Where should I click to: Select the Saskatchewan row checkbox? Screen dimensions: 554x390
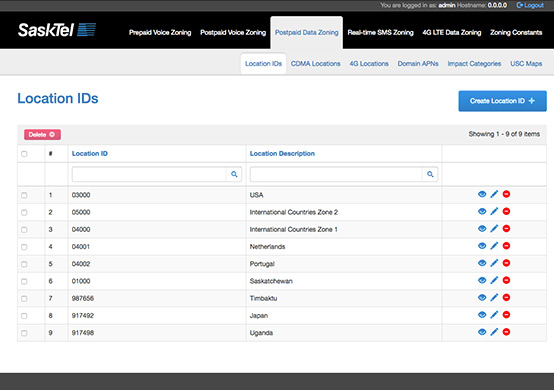(x=24, y=282)
